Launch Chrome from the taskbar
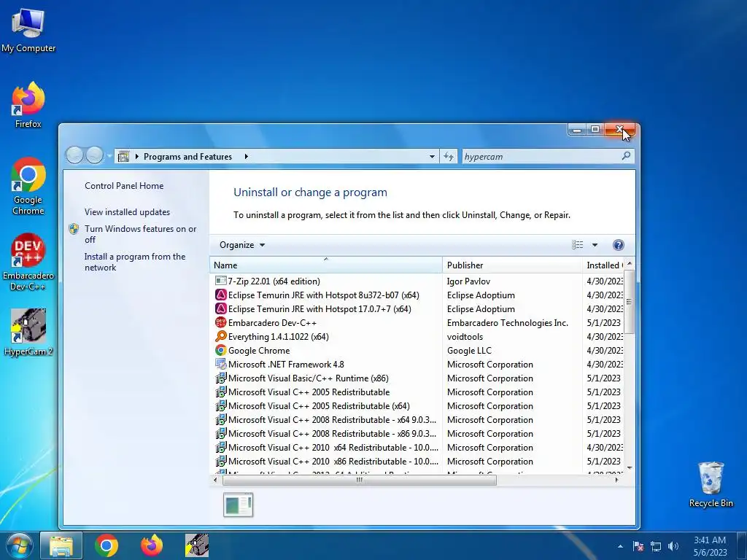Screen dimensions: 747x560 coord(107,545)
